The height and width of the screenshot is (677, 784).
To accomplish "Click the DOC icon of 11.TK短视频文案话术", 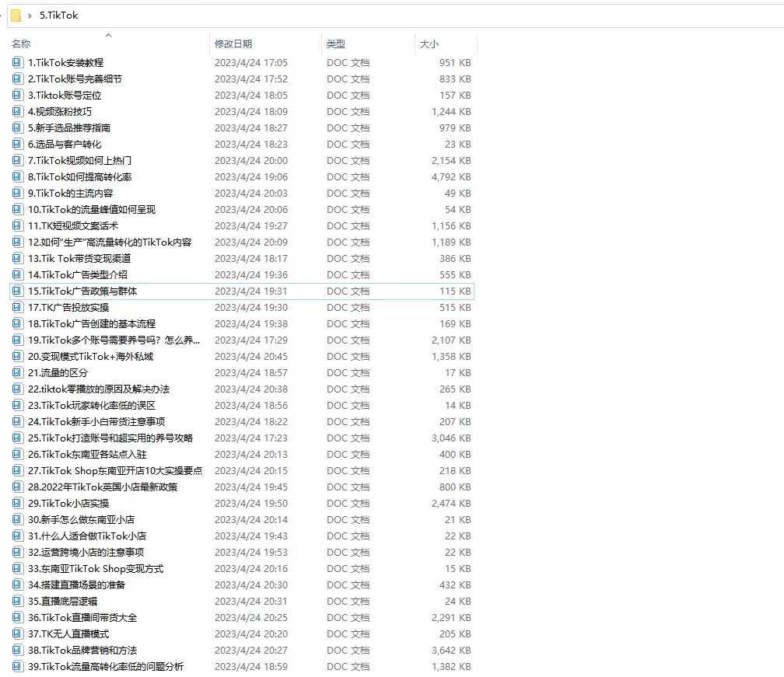I will click(x=17, y=226).
